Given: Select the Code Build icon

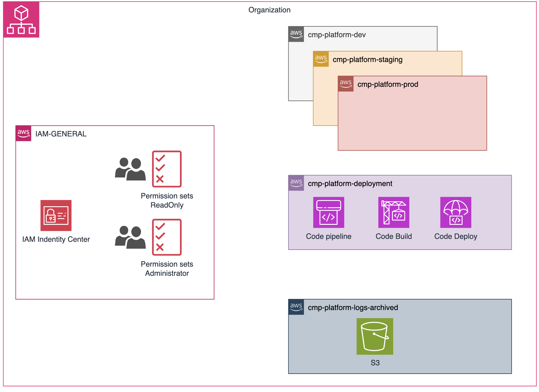Looking at the screenshot, I should pyautogui.click(x=393, y=212).
